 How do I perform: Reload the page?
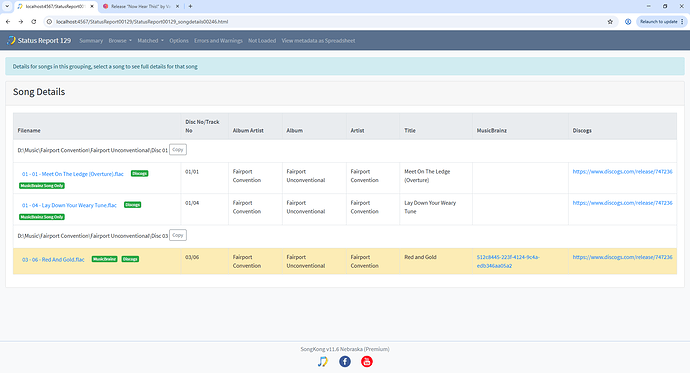coord(34,22)
